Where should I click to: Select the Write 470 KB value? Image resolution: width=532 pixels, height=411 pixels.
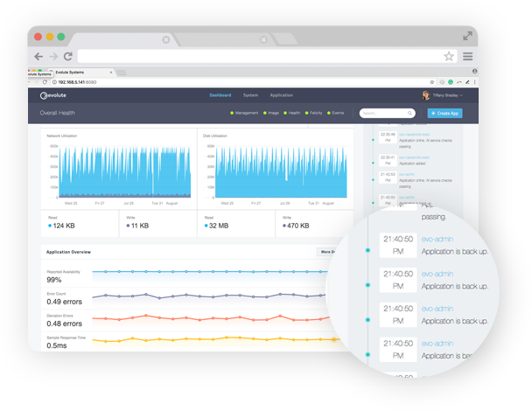point(297,226)
